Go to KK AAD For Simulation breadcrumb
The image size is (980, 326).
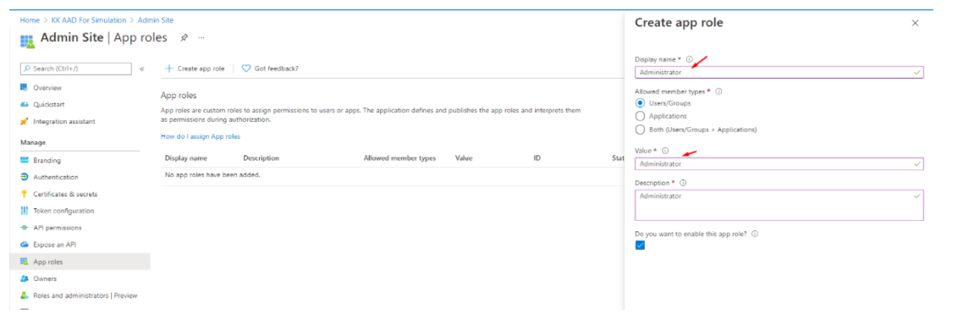[89, 20]
